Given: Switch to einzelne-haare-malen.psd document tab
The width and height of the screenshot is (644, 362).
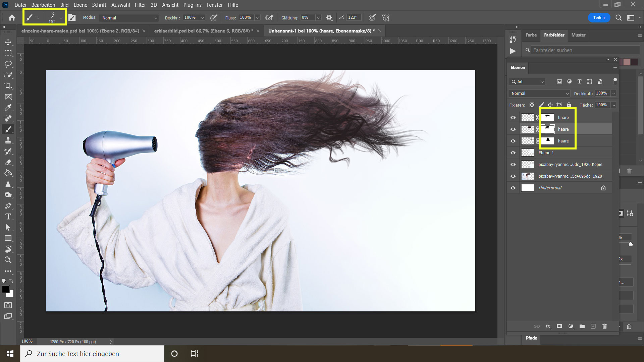Looking at the screenshot, I should click(x=80, y=31).
